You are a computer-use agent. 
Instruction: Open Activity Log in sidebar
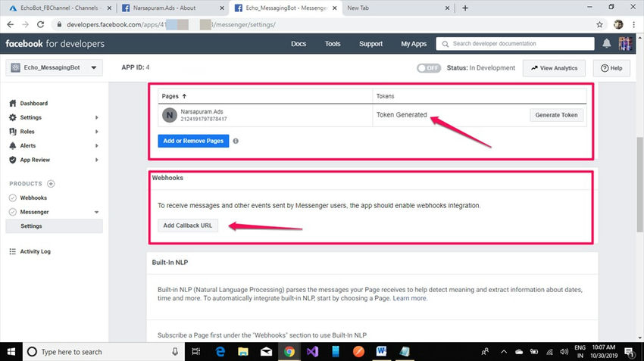point(36,251)
